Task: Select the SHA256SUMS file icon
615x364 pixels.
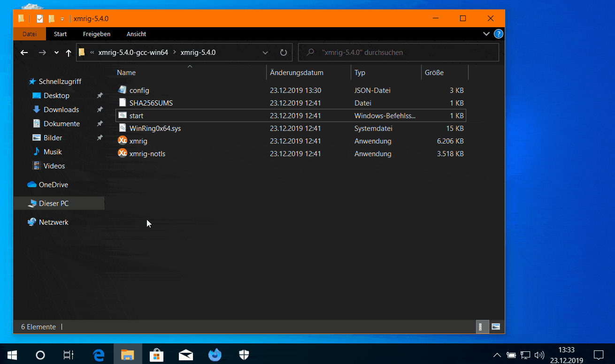Action: [123, 103]
